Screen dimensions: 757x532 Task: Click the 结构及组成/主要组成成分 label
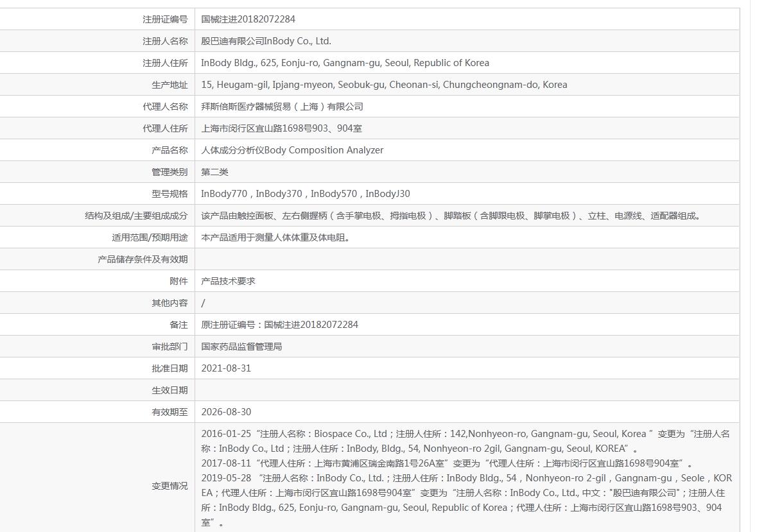pos(136,216)
